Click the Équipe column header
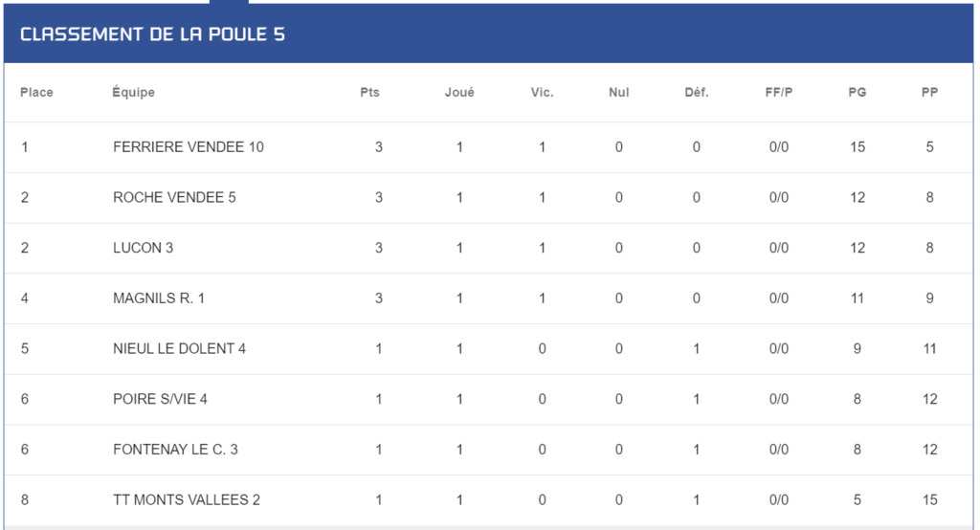 click(133, 93)
